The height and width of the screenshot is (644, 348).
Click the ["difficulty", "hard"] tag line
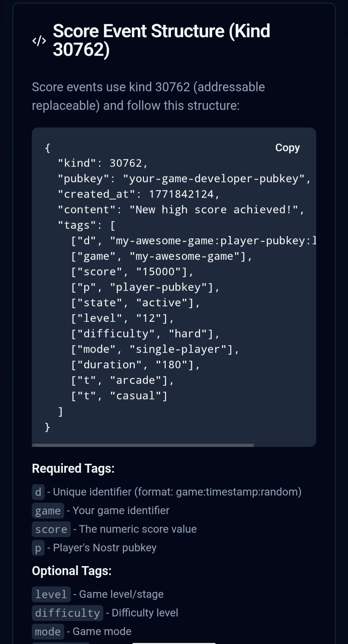click(145, 334)
